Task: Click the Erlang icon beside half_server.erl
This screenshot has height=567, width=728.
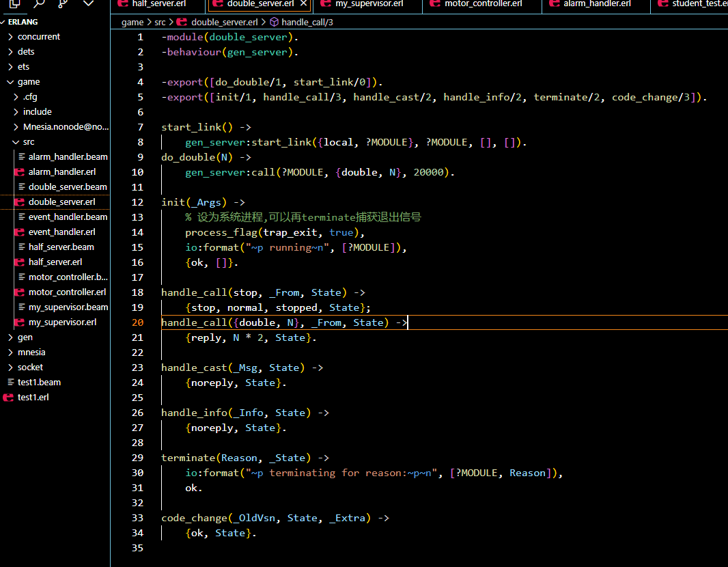Action: coord(20,262)
